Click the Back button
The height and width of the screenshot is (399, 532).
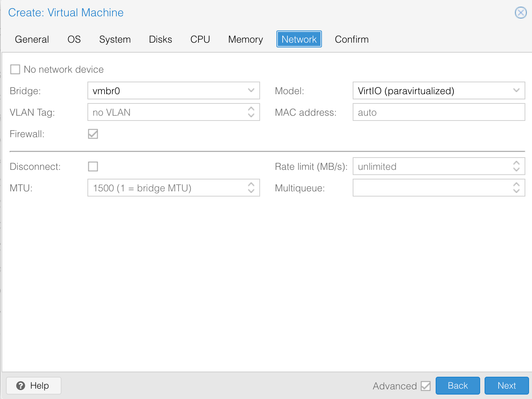(x=458, y=386)
